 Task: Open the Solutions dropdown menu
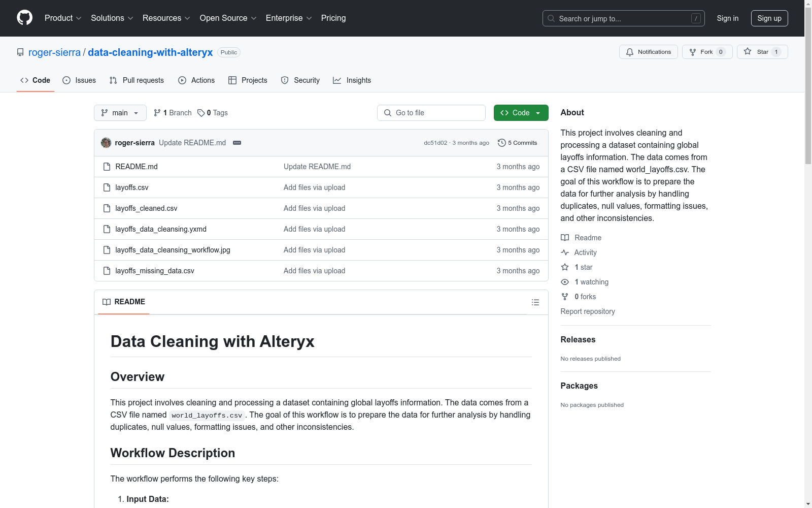pyautogui.click(x=112, y=18)
